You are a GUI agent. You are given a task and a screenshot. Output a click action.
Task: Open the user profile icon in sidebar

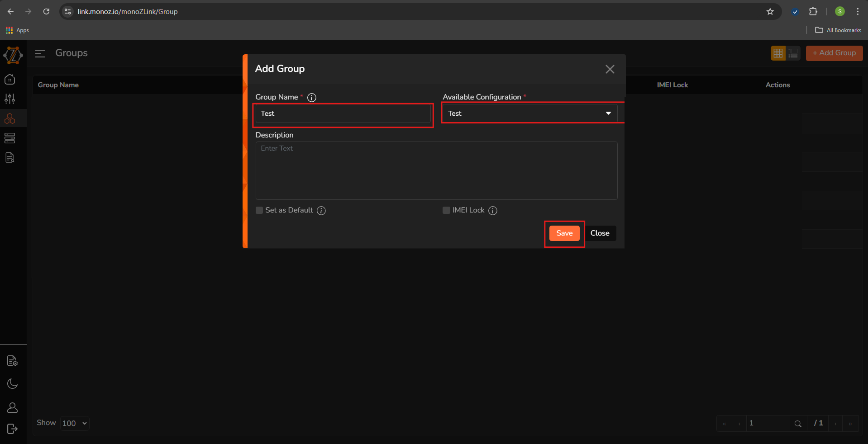click(12, 407)
